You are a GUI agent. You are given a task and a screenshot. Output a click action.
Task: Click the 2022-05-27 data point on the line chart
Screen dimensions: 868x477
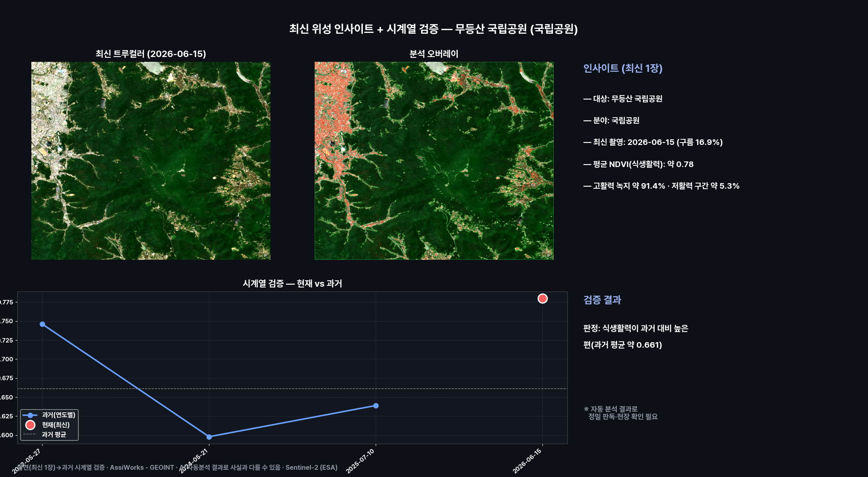42,324
